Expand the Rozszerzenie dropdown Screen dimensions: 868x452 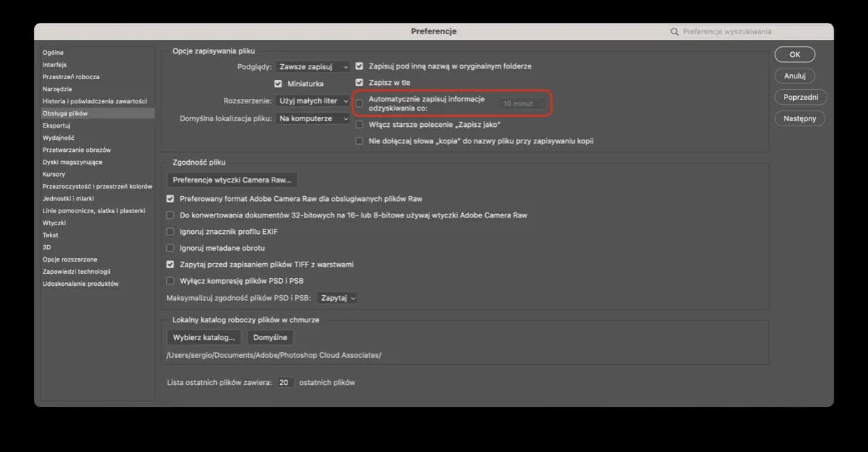tap(313, 101)
